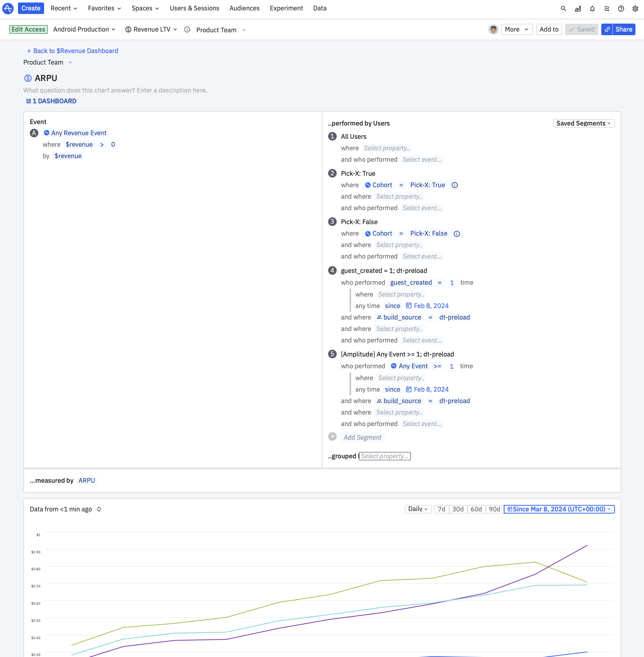
Task: Expand Android Production project dropdown
Action: tap(84, 29)
